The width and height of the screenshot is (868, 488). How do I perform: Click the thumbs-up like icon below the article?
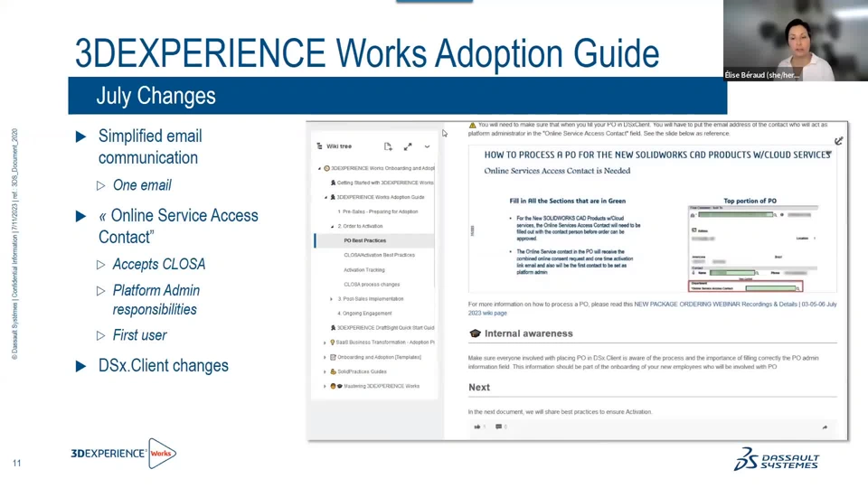tap(477, 427)
